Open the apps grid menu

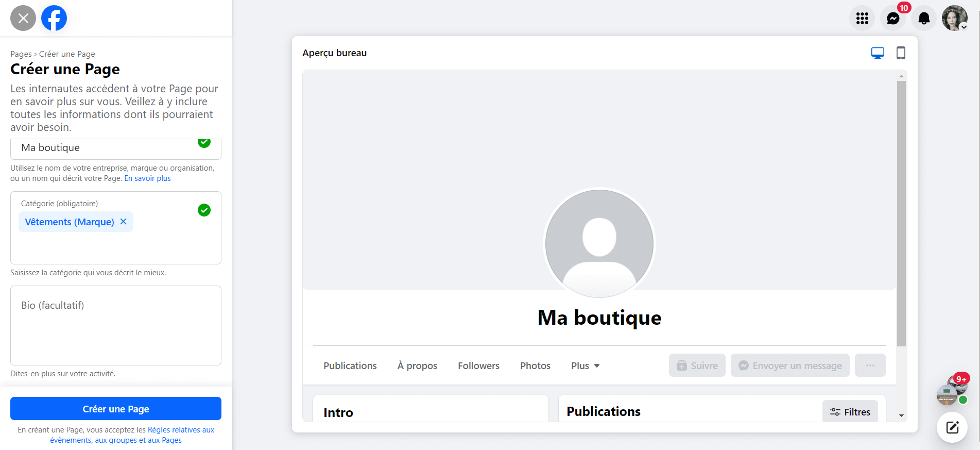[x=862, y=19]
